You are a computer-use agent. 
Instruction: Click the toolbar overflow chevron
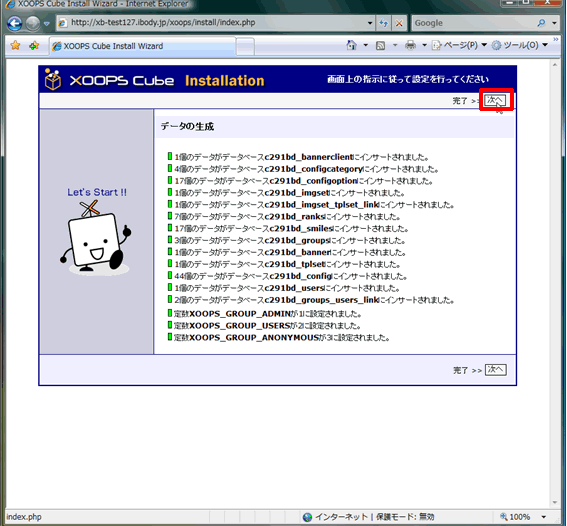coord(556,39)
